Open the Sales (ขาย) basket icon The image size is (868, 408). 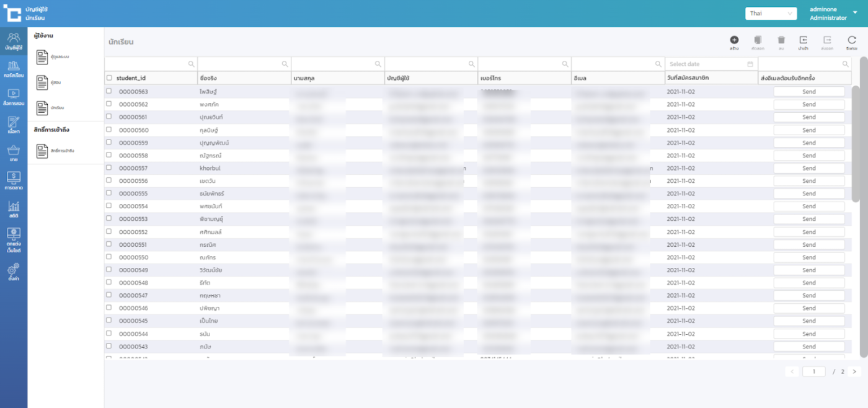click(14, 153)
